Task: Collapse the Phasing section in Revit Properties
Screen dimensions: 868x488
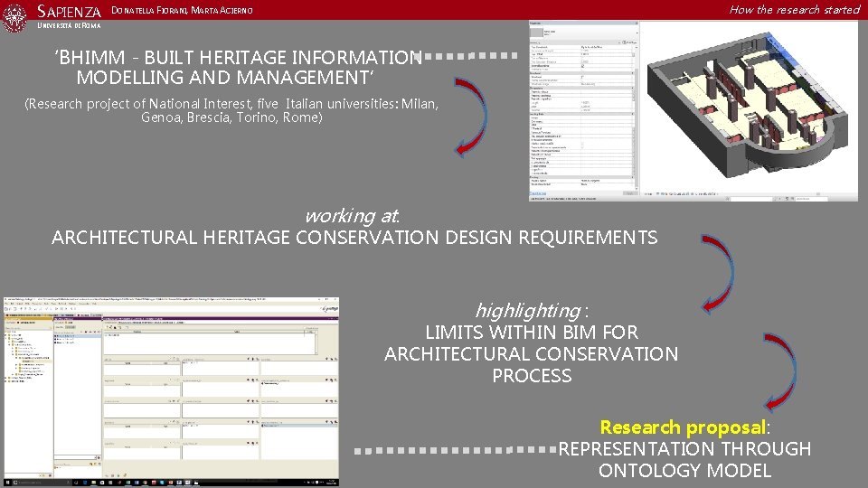Action: click(633, 177)
